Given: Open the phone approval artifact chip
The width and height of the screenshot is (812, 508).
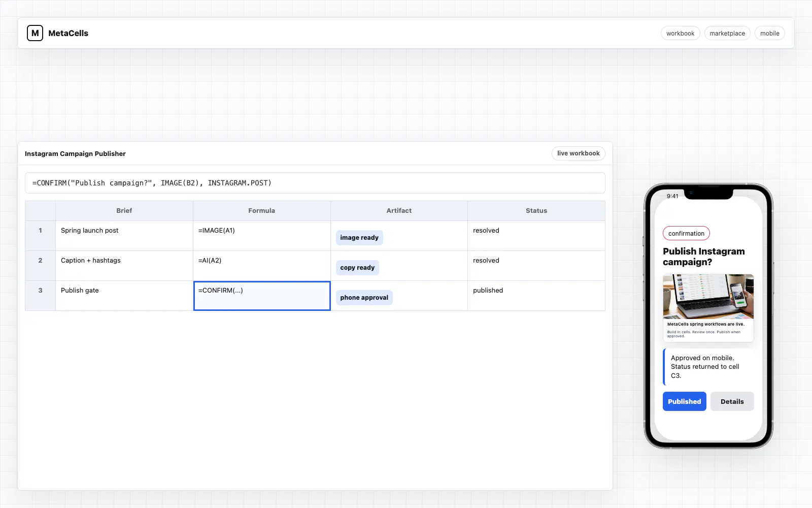Looking at the screenshot, I should coord(364,298).
